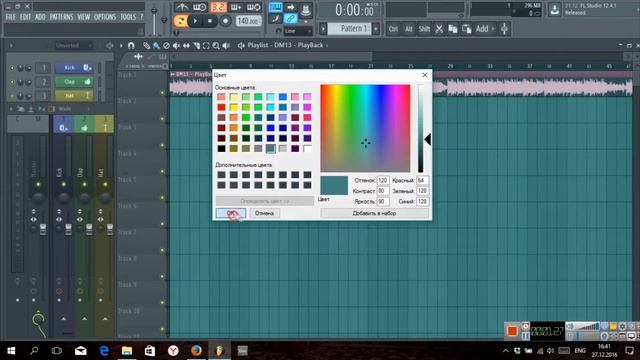This screenshot has width=640, height=360.
Task: Select the playlist playback speaker tool
Action: (226, 46)
